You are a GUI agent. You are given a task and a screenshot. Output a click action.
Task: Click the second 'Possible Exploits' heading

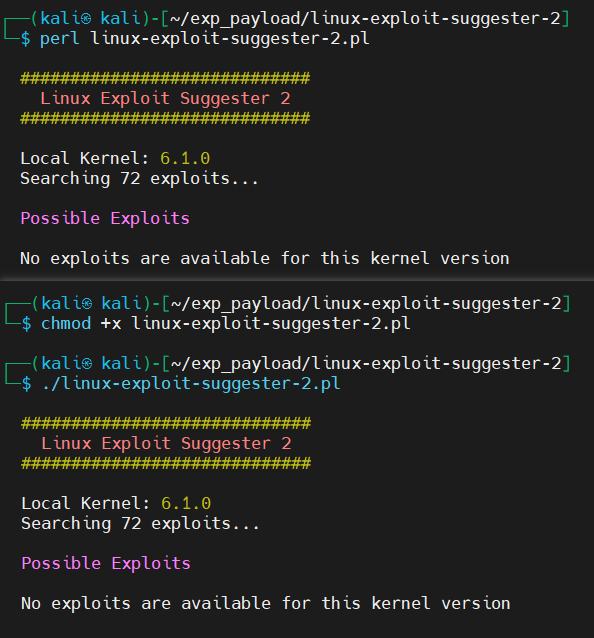click(x=106, y=564)
